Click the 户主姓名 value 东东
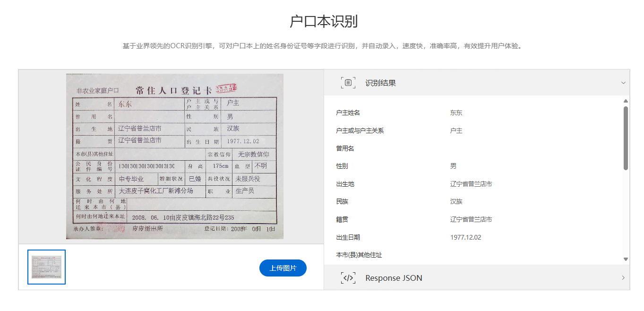 456,113
